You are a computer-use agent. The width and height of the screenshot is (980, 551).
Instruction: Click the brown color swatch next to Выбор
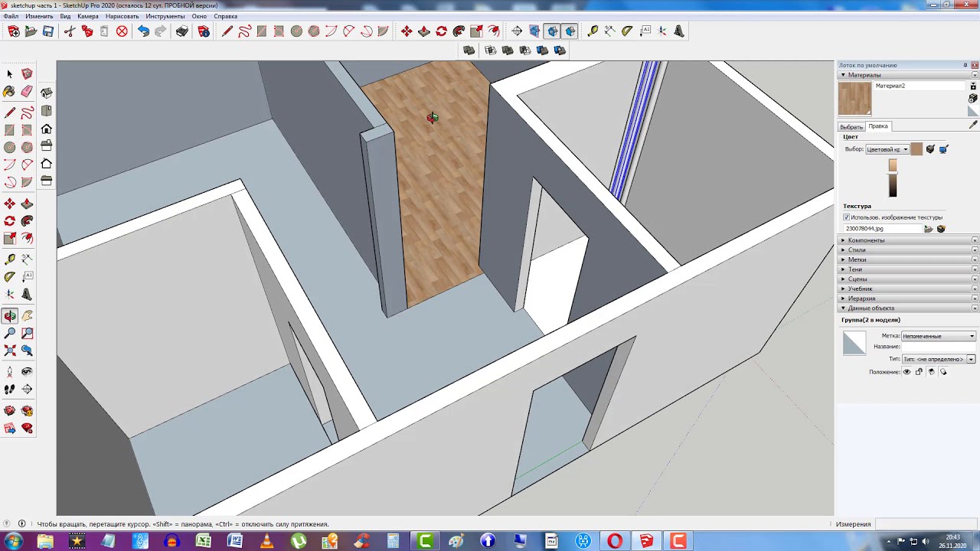tap(916, 149)
